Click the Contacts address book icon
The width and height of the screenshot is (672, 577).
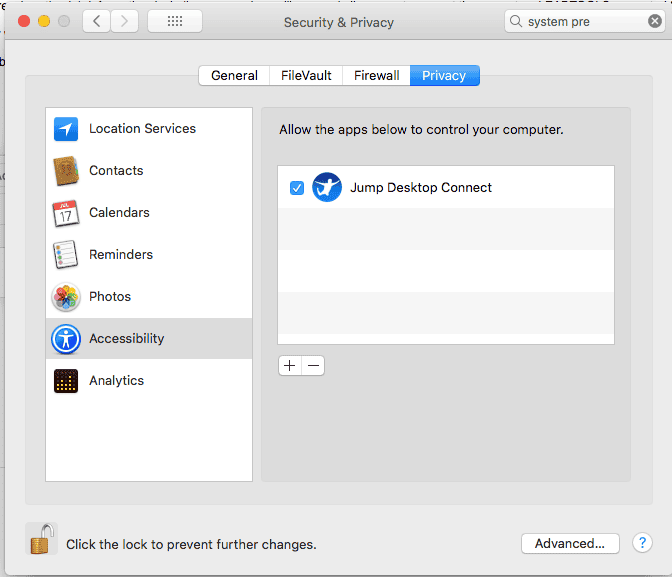point(66,171)
